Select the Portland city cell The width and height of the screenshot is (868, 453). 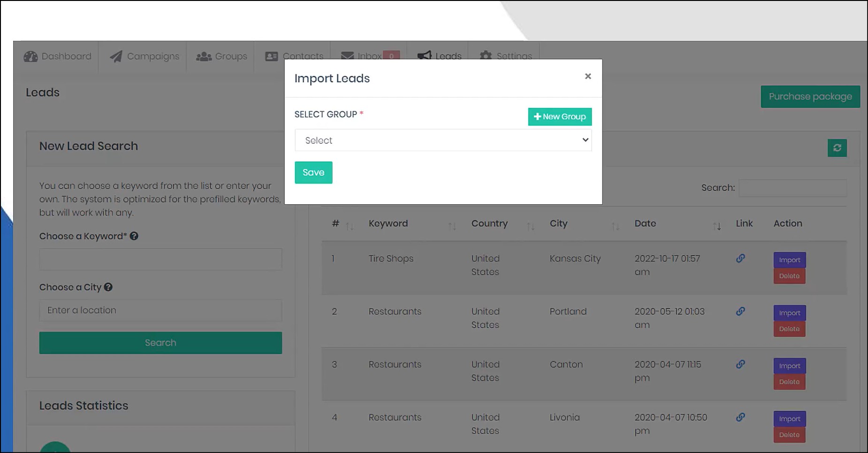(568, 311)
